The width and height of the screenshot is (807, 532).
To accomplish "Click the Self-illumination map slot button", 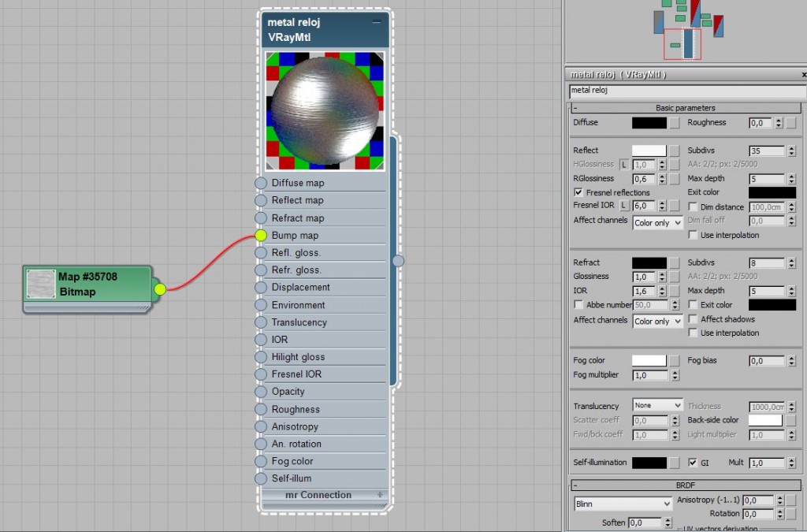I will pos(675,463).
